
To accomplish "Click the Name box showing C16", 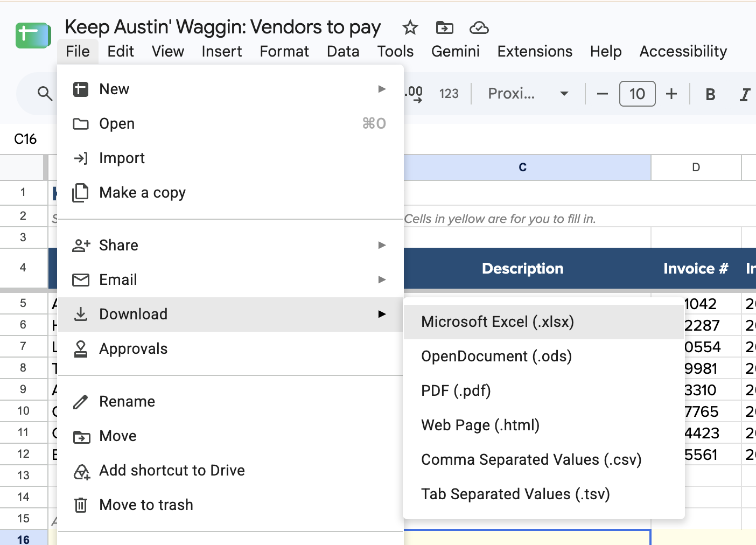I will pos(25,139).
